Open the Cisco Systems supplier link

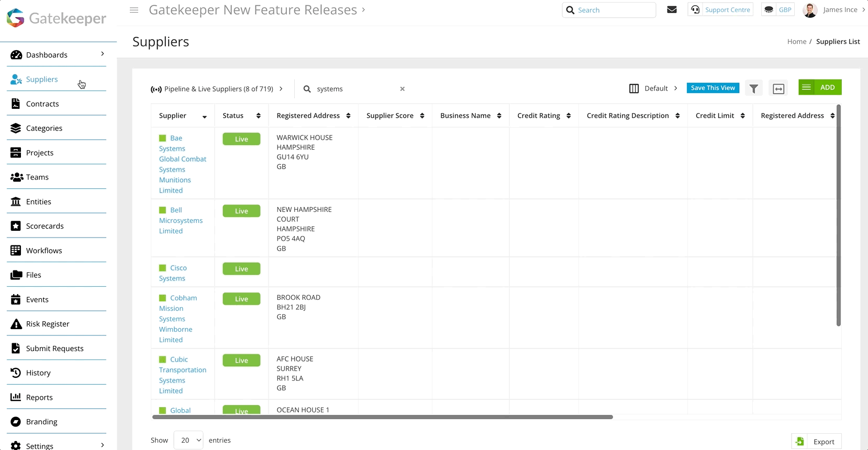[x=173, y=273]
